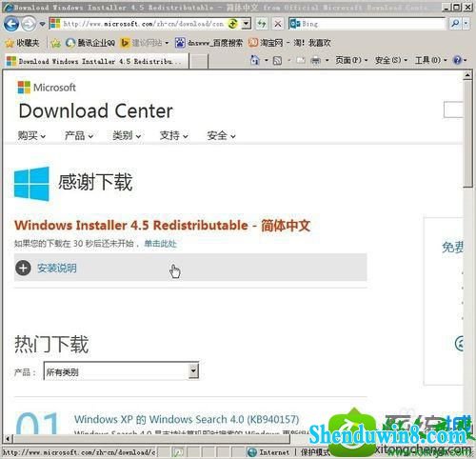
Task: Refresh the page with the refresh icon
Action: tap(262, 24)
